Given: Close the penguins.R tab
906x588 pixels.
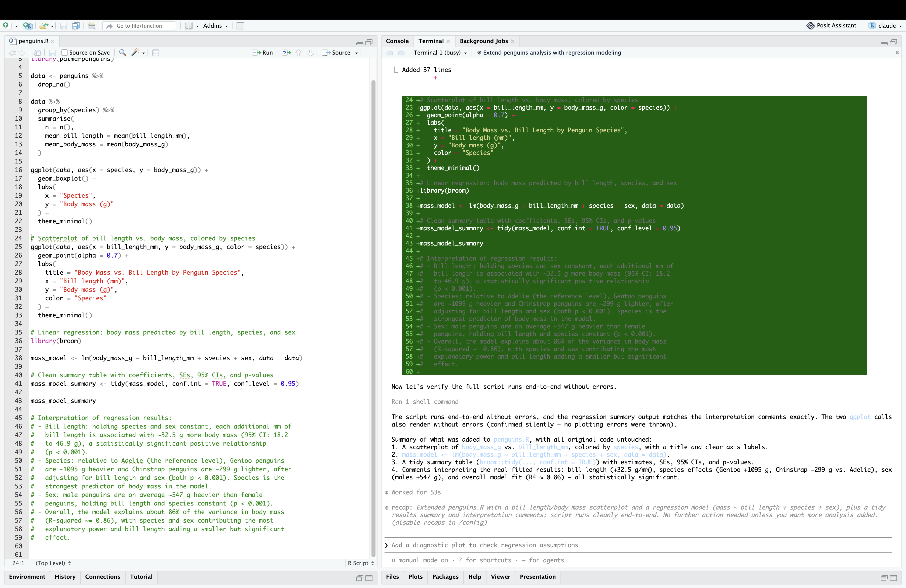Looking at the screenshot, I should 53,41.
